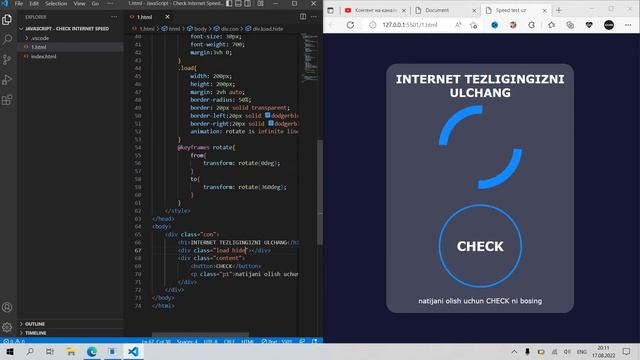Click the div.con breadcrumb item
The image size is (640, 360).
point(227,29)
